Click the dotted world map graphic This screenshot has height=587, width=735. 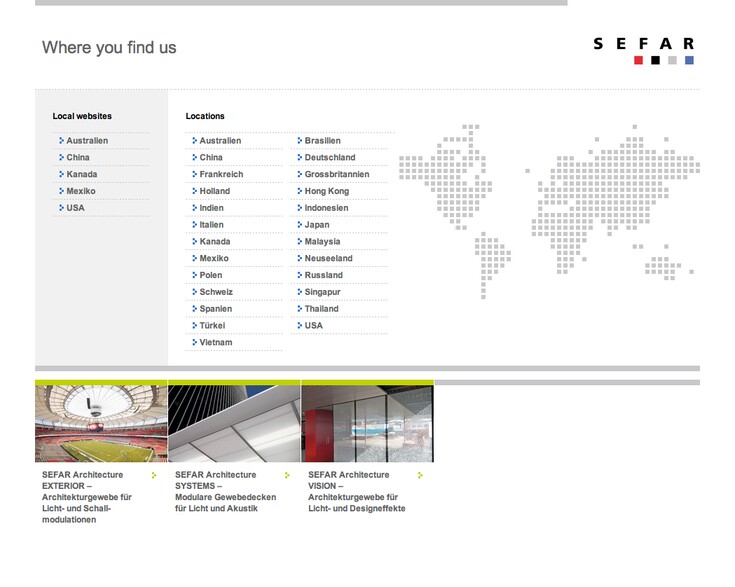click(x=549, y=211)
